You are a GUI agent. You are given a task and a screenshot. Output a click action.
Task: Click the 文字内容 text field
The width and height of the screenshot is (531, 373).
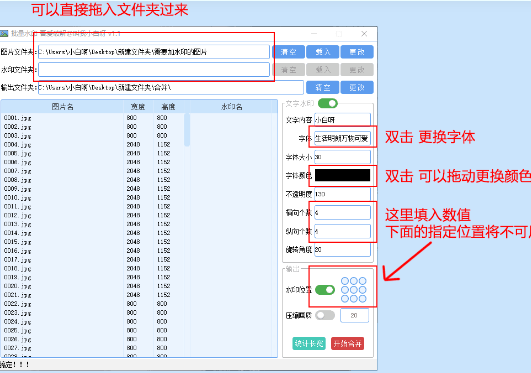pyautogui.click(x=342, y=120)
